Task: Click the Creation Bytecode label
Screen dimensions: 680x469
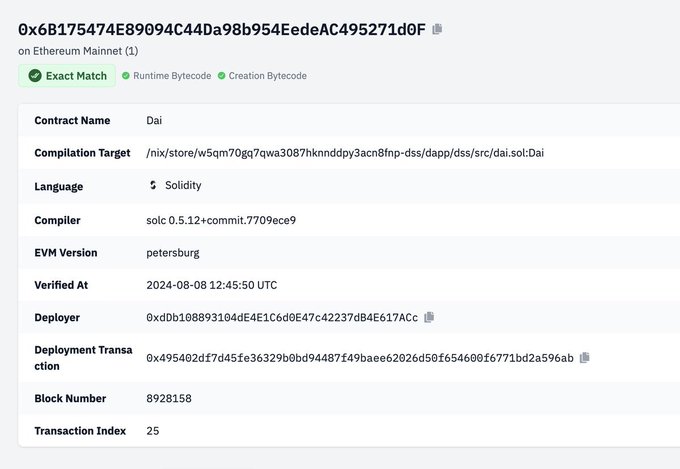Action: (268, 76)
